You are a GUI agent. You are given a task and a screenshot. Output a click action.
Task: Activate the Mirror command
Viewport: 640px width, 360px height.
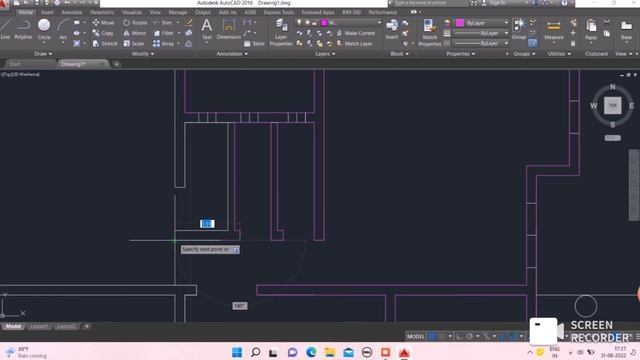click(135, 33)
